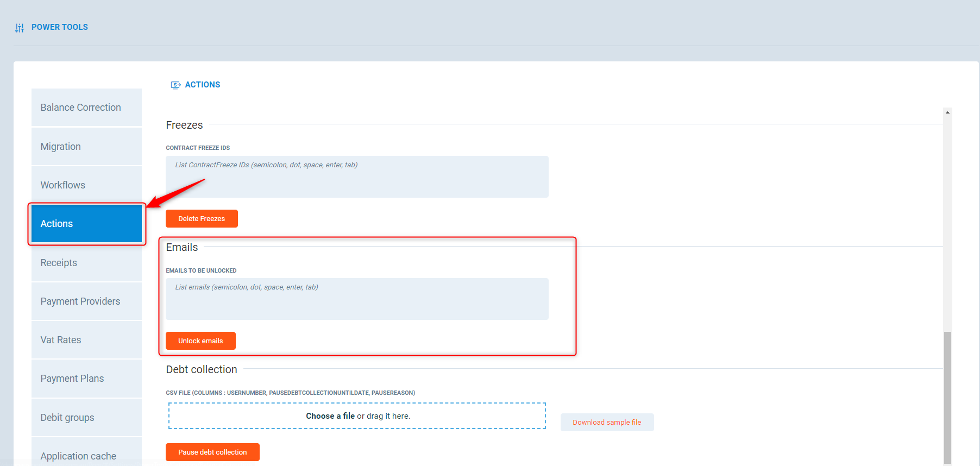The width and height of the screenshot is (980, 466).
Task: Click the scrollbar up arrow
Action: pos(947,112)
